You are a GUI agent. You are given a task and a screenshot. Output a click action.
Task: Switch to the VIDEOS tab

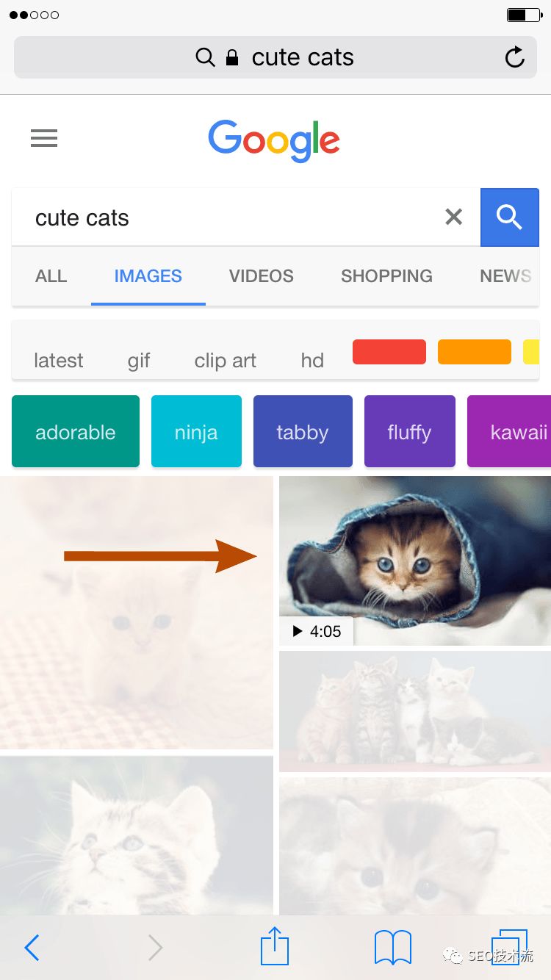click(261, 276)
